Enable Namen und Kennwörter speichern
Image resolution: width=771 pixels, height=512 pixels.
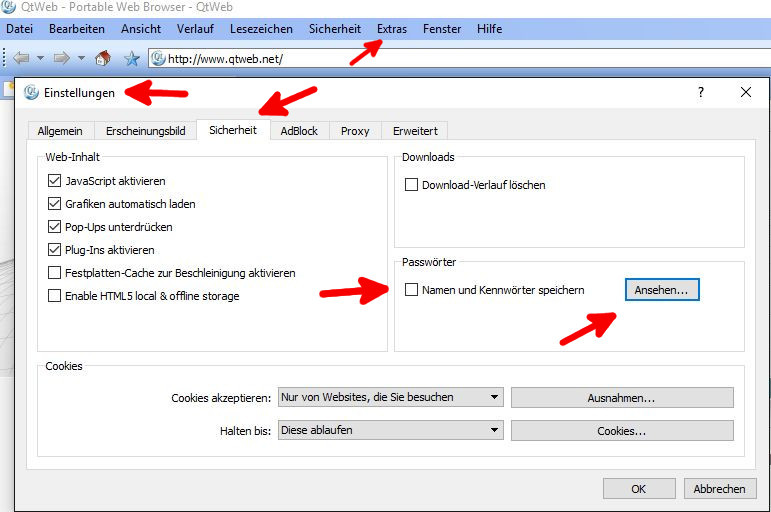coord(411,290)
